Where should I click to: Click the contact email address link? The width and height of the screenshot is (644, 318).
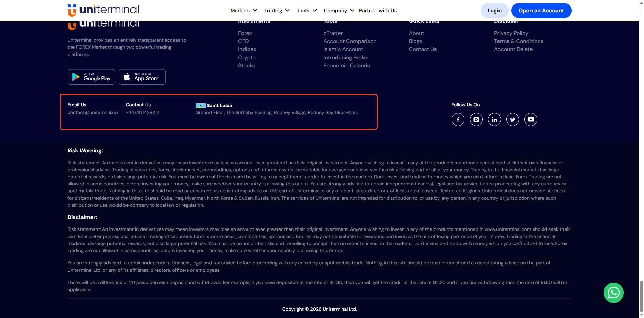(x=92, y=113)
